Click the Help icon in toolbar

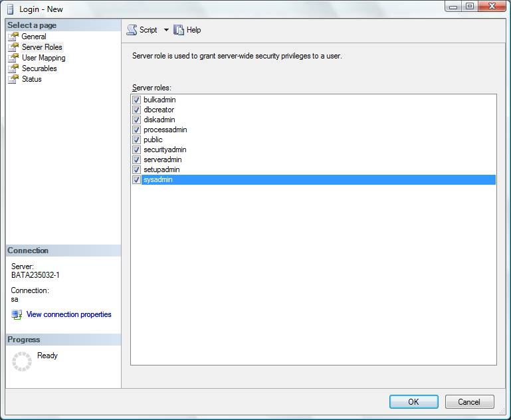(x=179, y=30)
